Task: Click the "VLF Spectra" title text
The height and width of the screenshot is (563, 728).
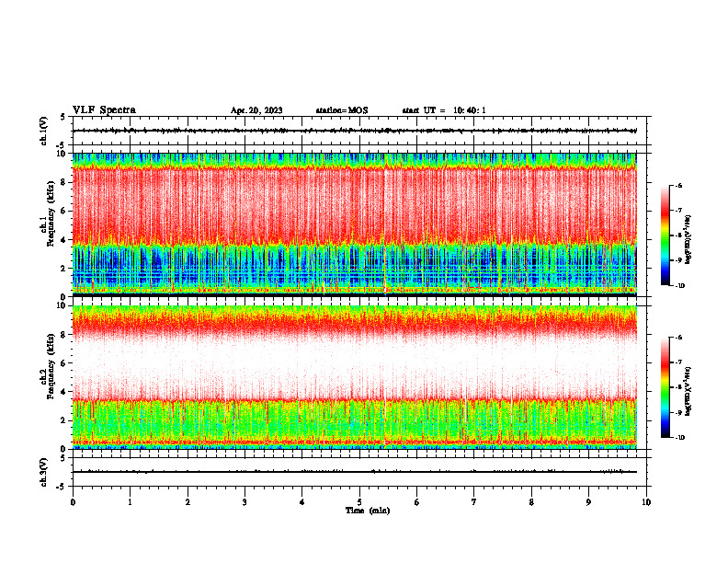Action: click(104, 110)
